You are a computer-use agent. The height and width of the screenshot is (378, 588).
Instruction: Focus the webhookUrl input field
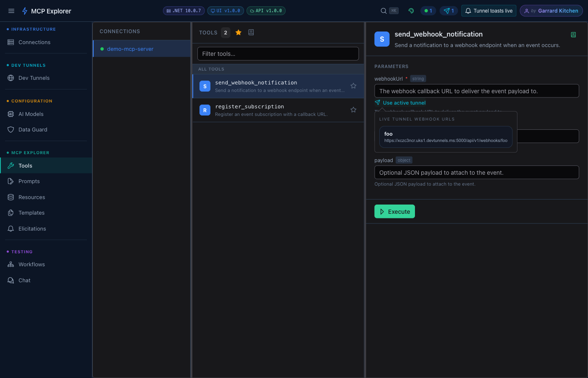pos(477,91)
